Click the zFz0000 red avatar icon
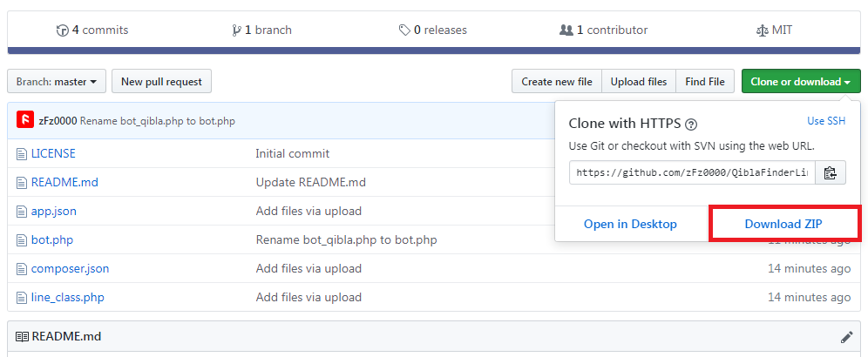This screenshot has height=357, width=868. coord(25,120)
